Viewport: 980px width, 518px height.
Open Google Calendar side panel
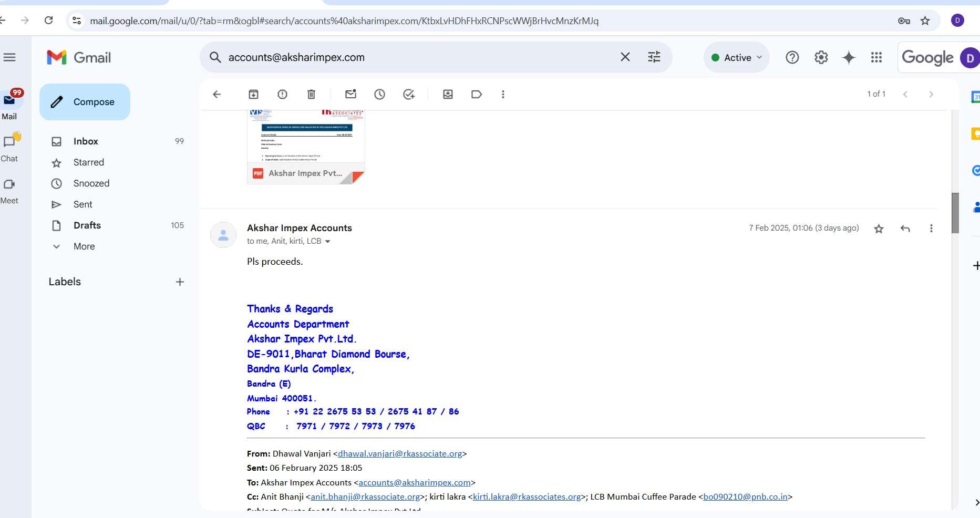coord(975,97)
